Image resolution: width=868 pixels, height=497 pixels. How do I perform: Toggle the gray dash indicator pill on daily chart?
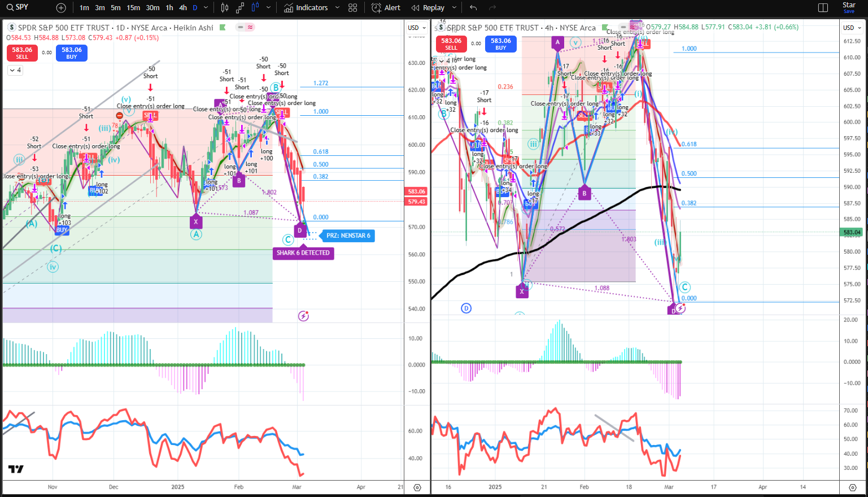coord(241,27)
